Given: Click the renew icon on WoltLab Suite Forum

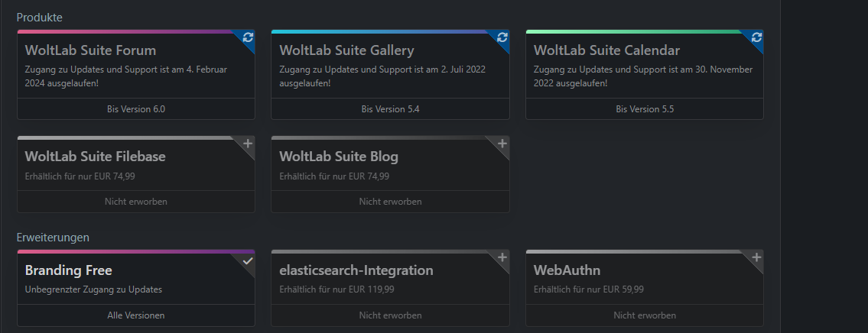Looking at the screenshot, I should 248,37.
